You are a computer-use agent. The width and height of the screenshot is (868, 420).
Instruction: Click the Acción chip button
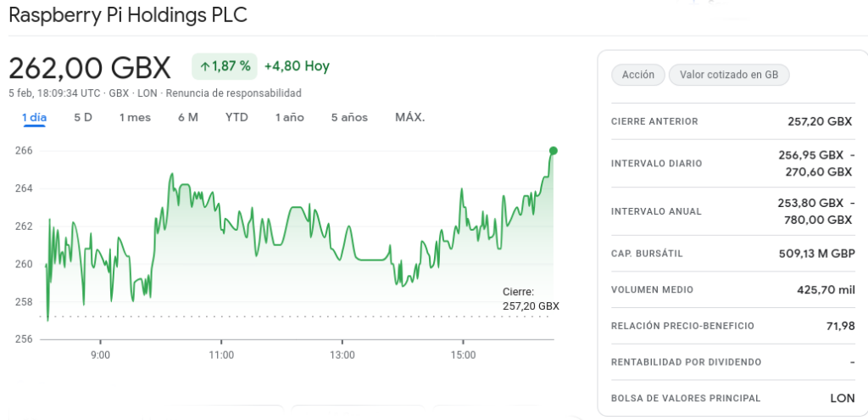[x=637, y=75]
